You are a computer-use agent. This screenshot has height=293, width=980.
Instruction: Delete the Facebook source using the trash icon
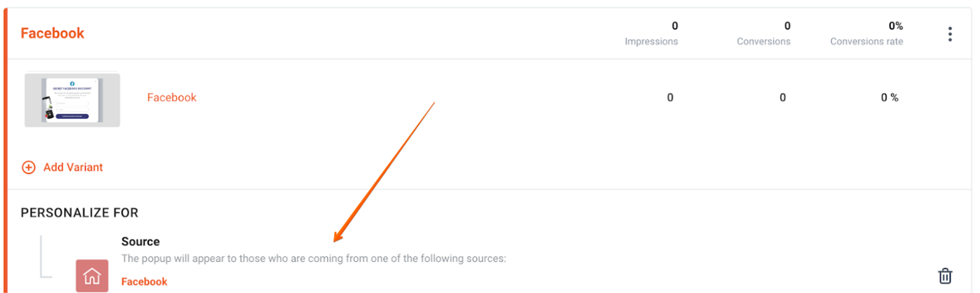point(945,276)
